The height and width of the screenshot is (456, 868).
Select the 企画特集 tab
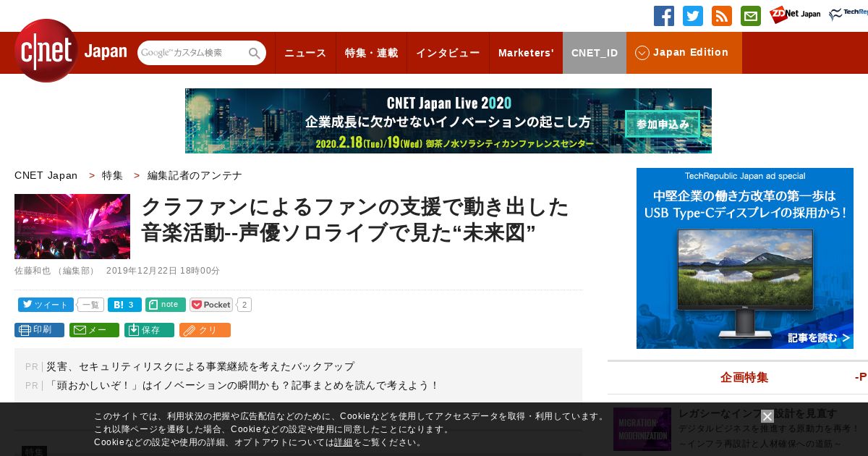click(744, 377)
